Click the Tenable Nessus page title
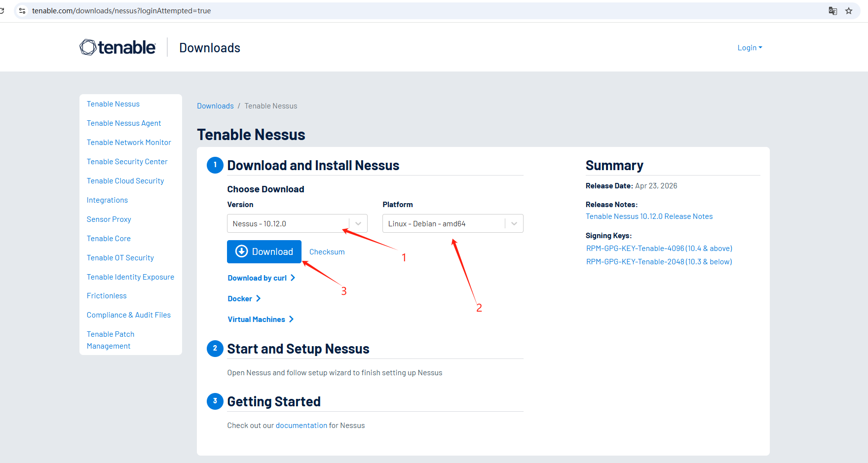This screenshot has width=868, height=463. pyautogui.click(x=251, y=135)
